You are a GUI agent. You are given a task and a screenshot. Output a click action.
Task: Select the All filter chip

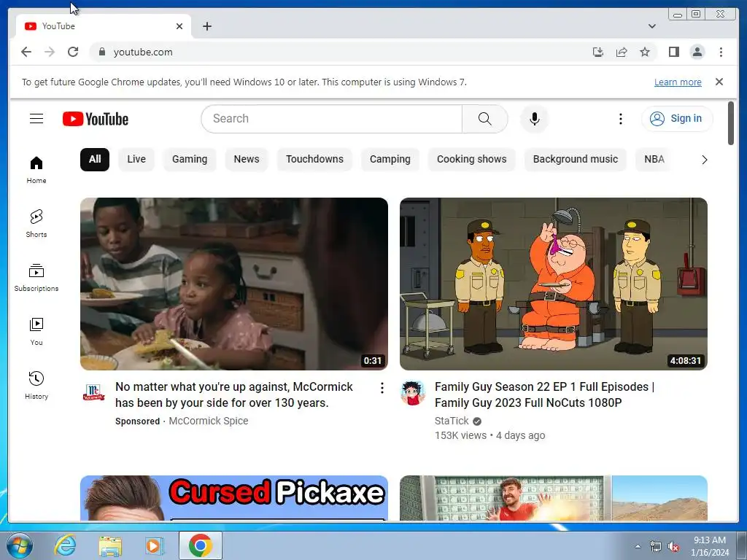click(x=95, y=159)
